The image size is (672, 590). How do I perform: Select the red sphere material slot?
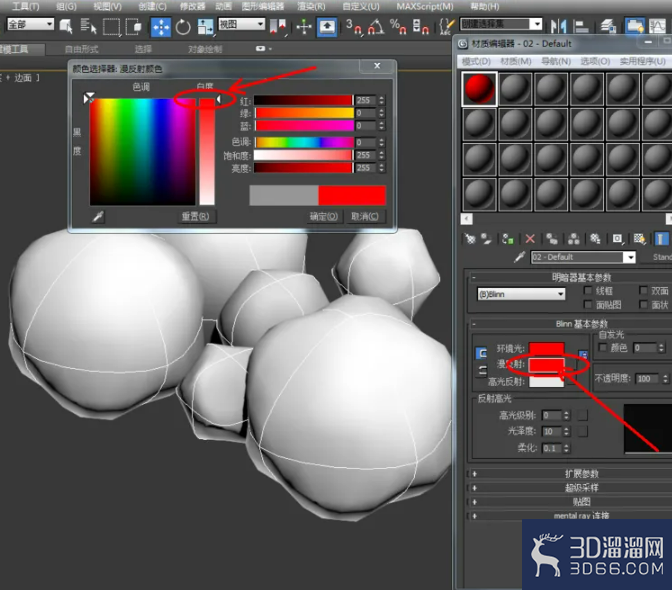point(479,89)
